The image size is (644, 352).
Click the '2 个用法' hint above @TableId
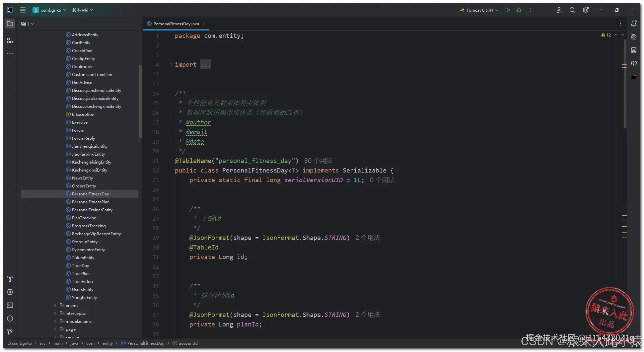coord(368,238)
